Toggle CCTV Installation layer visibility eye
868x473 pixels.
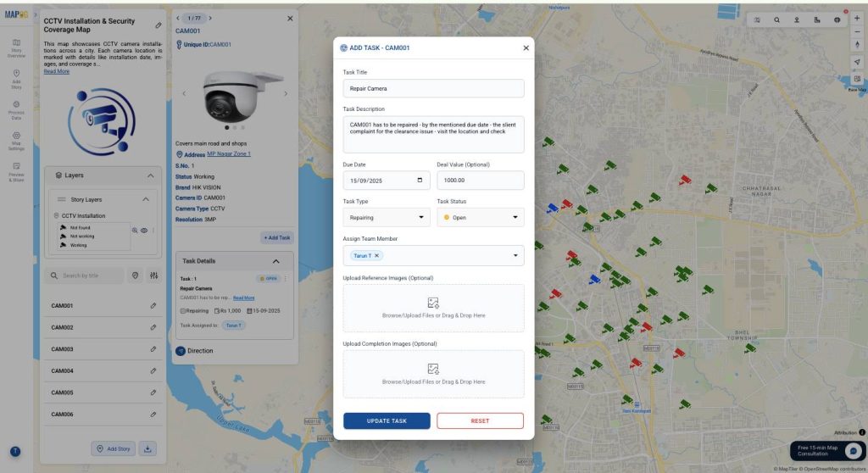click(144, 231)
